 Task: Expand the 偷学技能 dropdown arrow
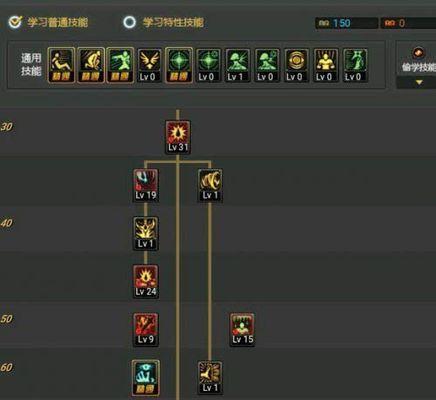coord(419,82)
